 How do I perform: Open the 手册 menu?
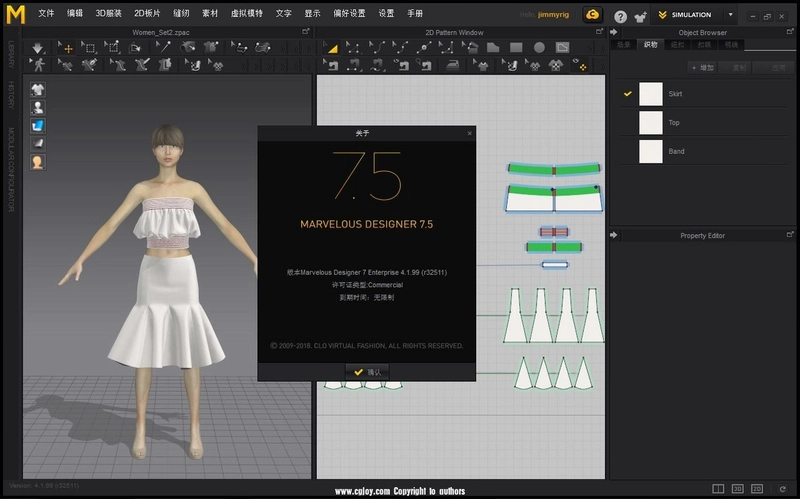coord(415,13)
